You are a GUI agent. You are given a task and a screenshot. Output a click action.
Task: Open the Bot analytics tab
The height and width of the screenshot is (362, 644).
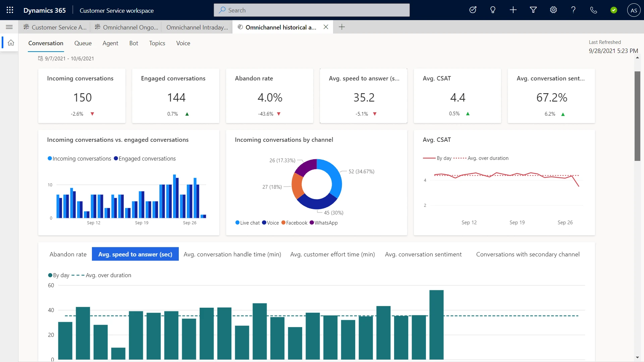tap(133, 43)
